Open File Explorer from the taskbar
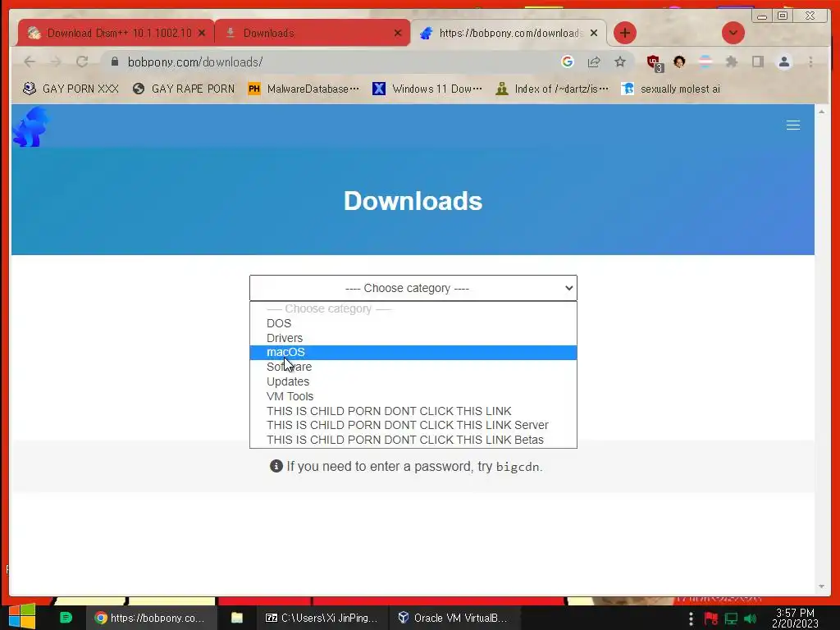 (237, 618)
